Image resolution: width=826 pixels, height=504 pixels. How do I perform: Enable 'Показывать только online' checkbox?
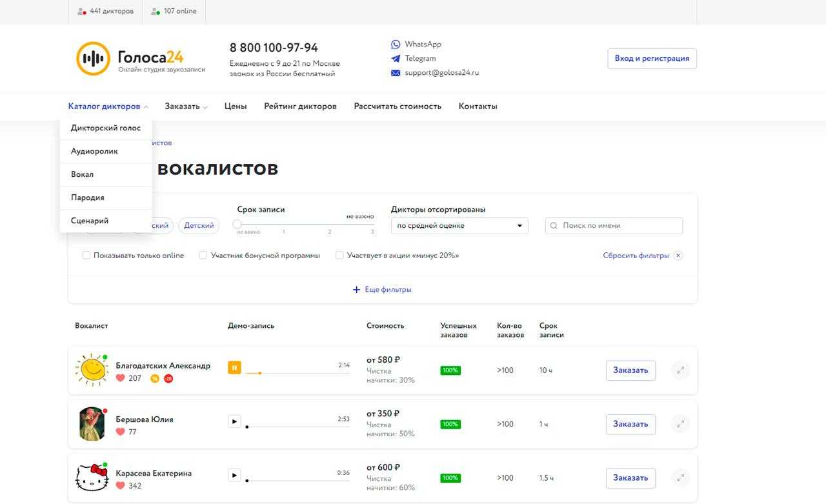coord(86,256)
